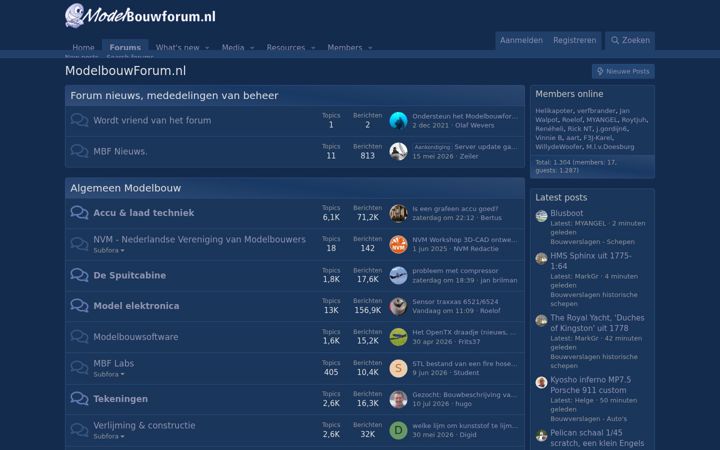Open Olaf Wevers avatar in Wordt vriend row
This screenshot has height=450, width=720.
coord(398,121)
